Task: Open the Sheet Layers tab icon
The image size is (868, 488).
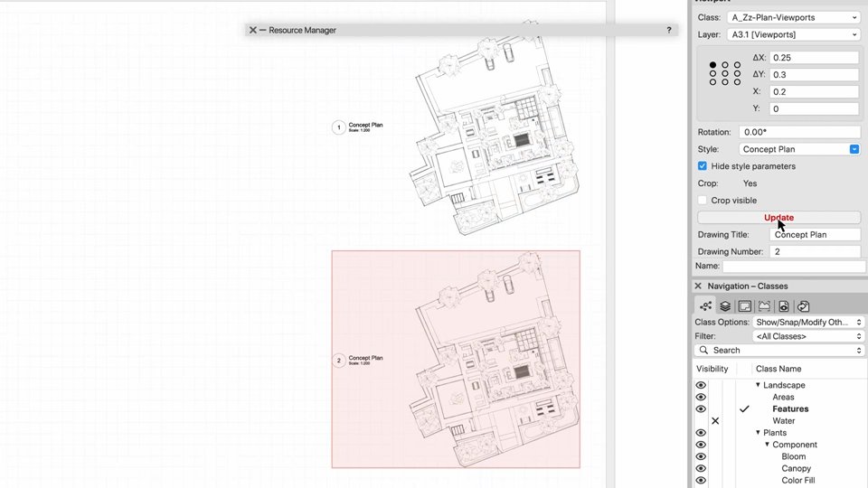Action: pos(744,306)
